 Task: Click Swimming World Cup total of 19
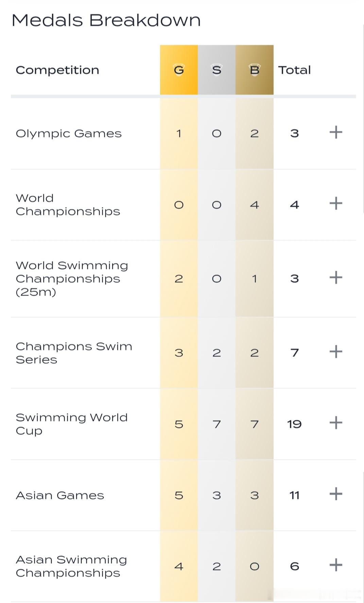coord(294,424)
